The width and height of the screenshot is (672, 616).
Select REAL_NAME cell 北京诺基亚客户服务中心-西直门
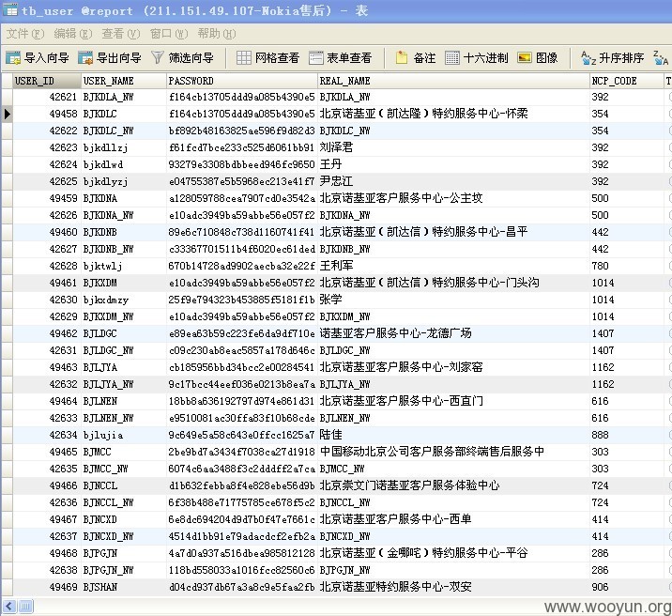coord(453,401)
